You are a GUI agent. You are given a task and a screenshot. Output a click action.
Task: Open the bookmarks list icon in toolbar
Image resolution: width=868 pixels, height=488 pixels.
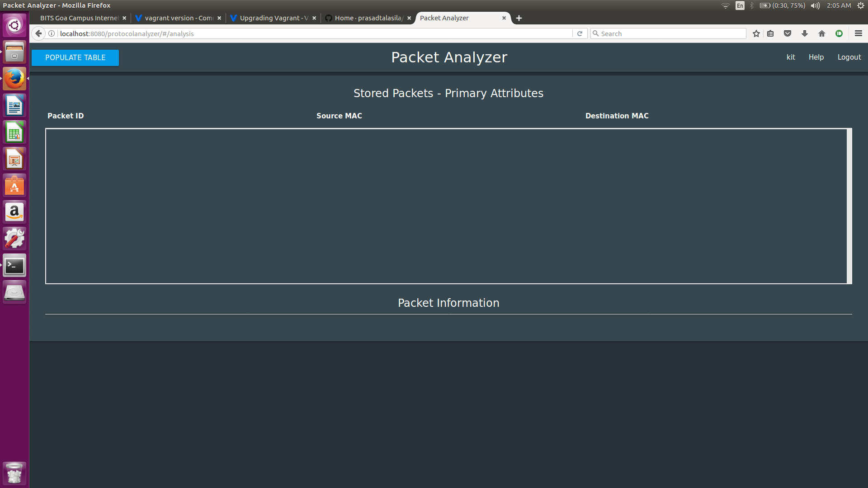pyautogui.click(x=771, y=33)
